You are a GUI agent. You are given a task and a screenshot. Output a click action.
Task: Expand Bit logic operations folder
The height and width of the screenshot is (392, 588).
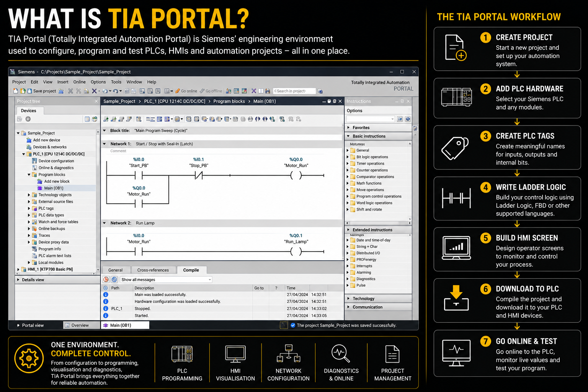click(x=348, y=157)
